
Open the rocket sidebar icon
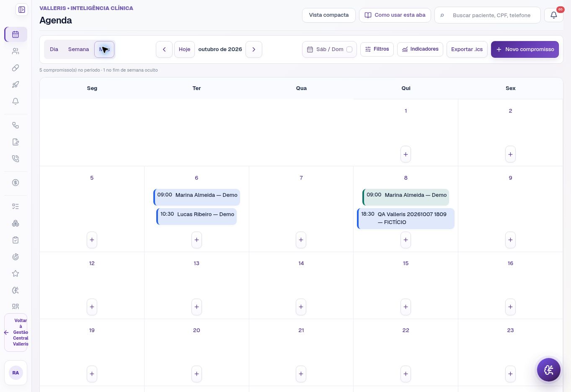16,85
